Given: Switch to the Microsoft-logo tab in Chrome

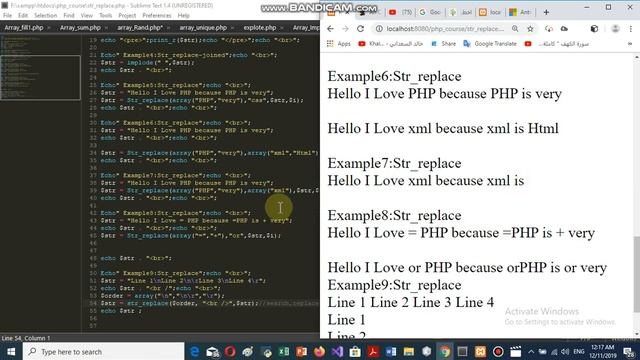Looking at the screenshot, I should (520, 12).
